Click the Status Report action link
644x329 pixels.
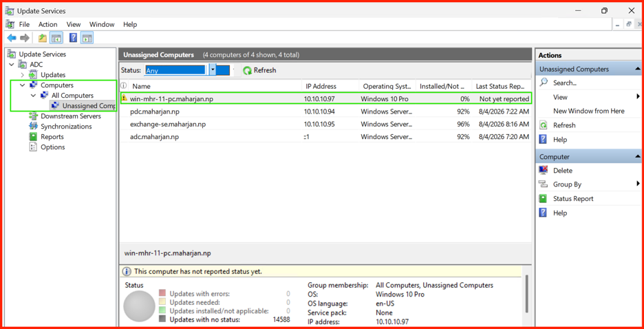tap(573, 199)
